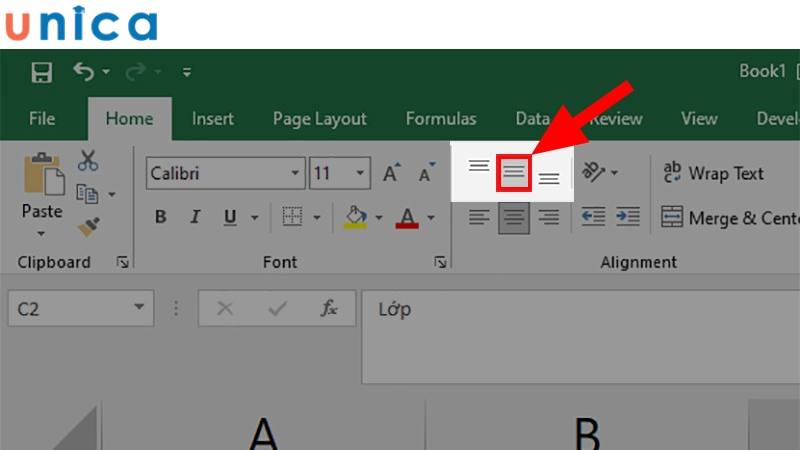
Task: Switch to the Insert tab
Action: (x=213, y=119)
